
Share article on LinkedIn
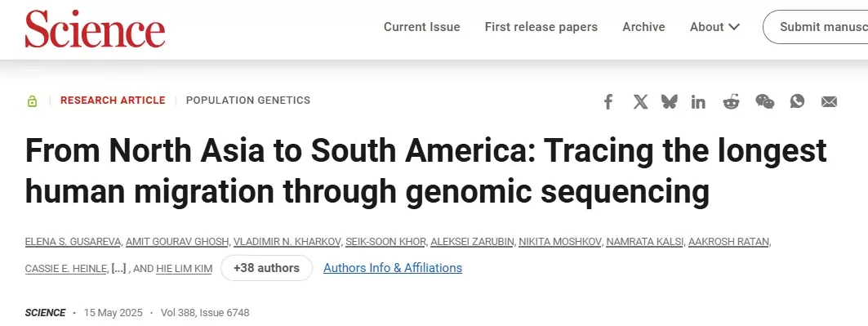point(698,102)
